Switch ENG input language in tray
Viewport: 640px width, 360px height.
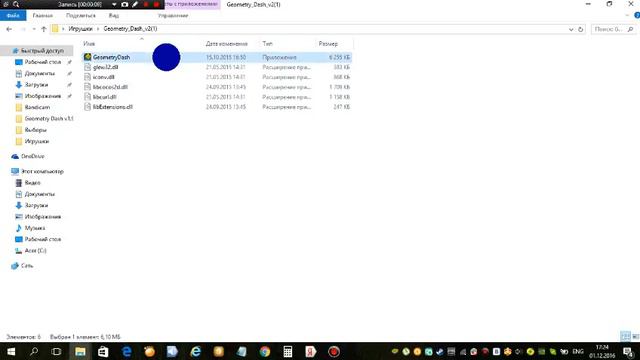tap(578, 351)
